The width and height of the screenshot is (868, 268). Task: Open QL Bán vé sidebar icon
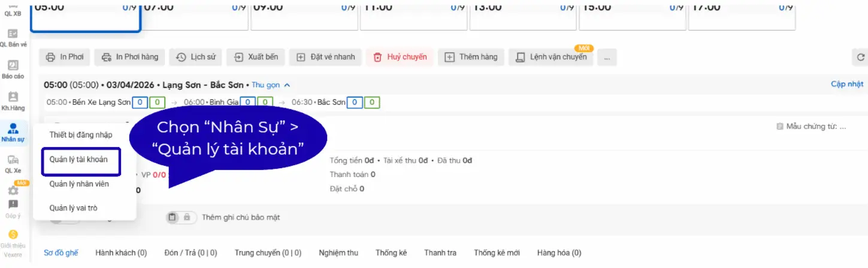[x=13, y=35]
